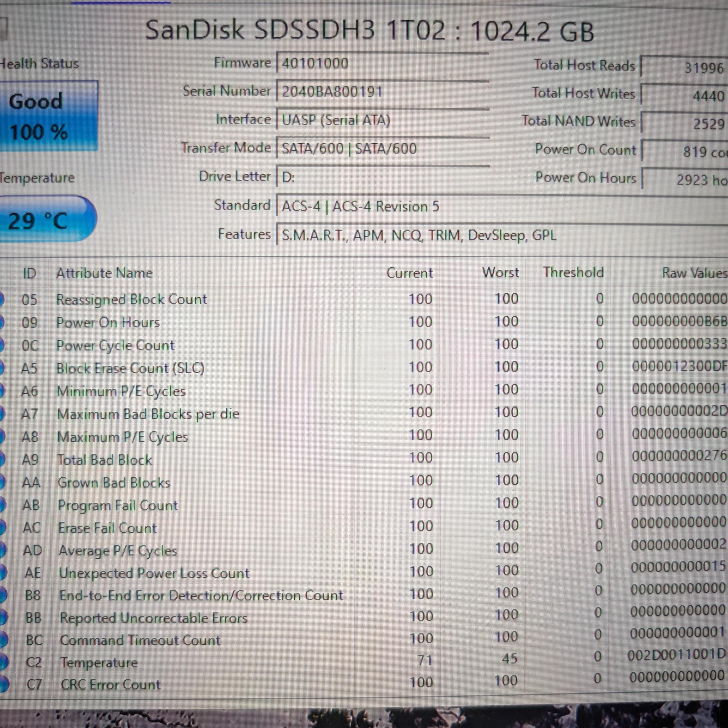This screenshot has width=728, height=728.
Task: Select the Program Fail Count row
Action: [364, 504]
